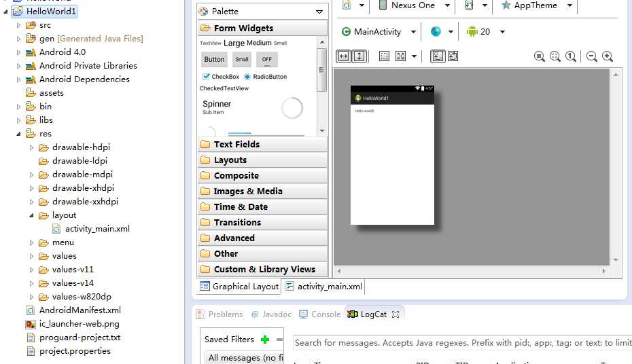Screen dimensions: 632x364
Task: Zoom out the layout canvas
Action: [592, 56]
